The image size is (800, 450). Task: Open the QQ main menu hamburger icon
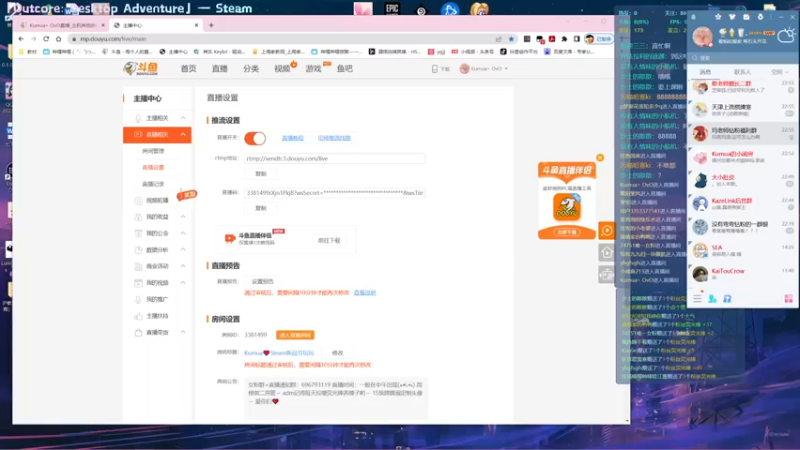(697, 299)
